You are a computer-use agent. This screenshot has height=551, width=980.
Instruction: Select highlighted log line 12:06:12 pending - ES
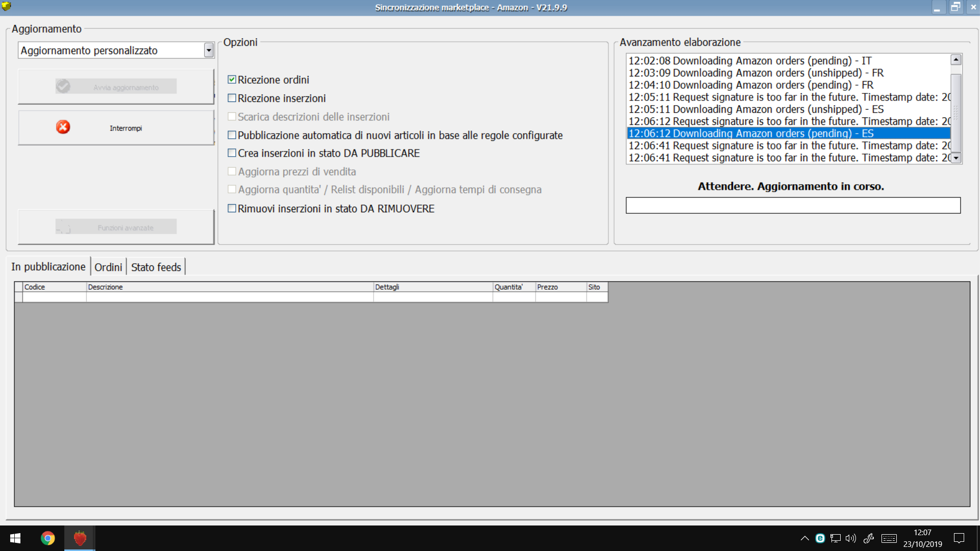click(x=789, y=134)
